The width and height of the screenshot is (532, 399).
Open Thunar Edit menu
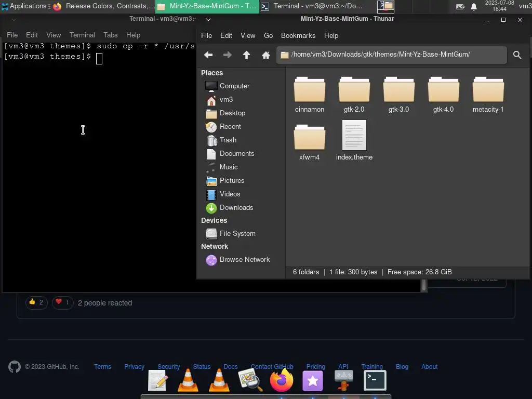[x=226, y=36]
